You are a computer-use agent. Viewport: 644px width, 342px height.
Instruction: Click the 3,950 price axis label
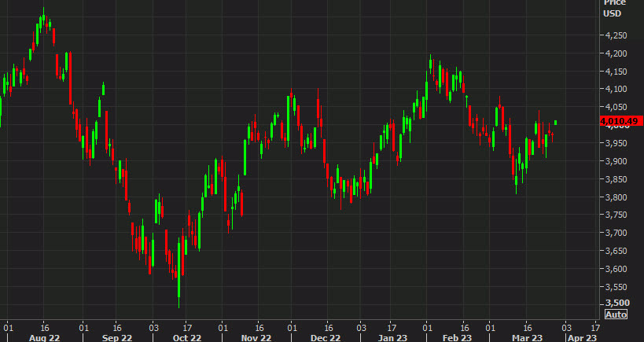616,143
